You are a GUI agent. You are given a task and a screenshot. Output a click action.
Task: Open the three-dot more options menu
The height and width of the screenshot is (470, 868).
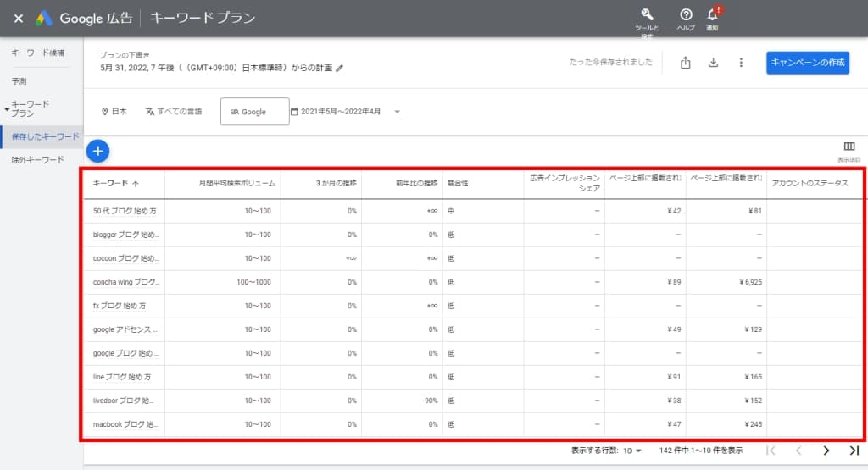tap(741, 63)
